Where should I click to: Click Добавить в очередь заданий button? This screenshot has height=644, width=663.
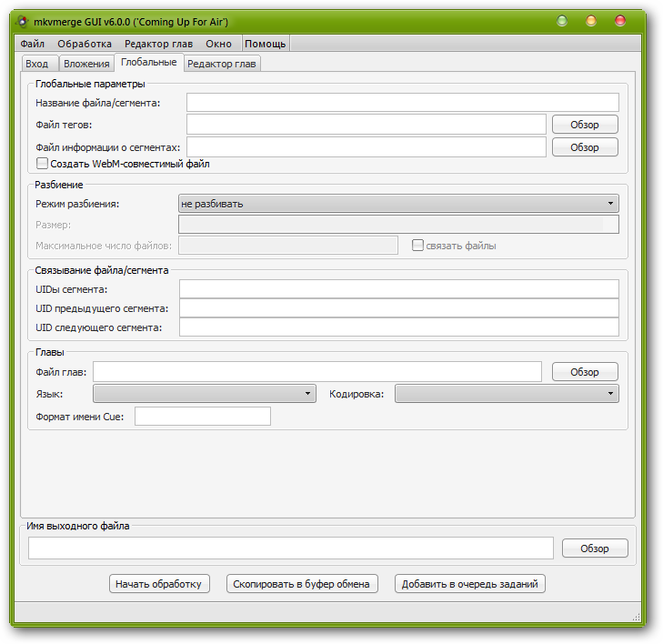(x=470, y=584)
